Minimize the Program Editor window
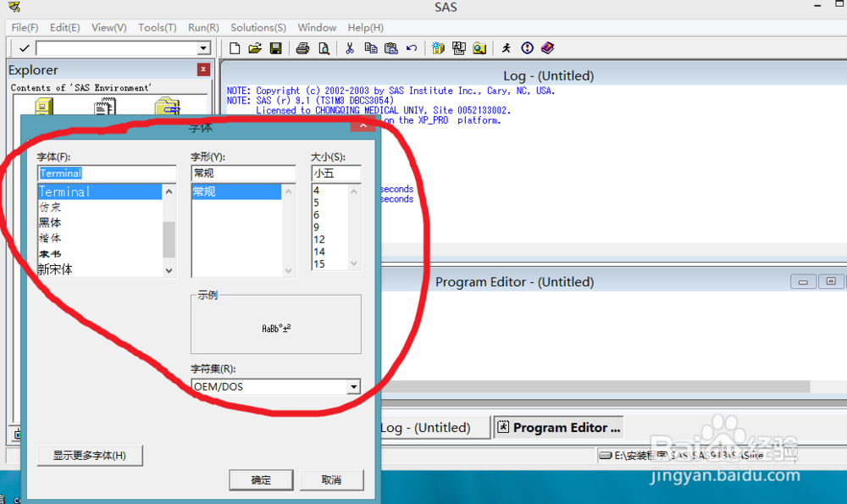Viewport: 847px width, 504px height. pos(803,281)
